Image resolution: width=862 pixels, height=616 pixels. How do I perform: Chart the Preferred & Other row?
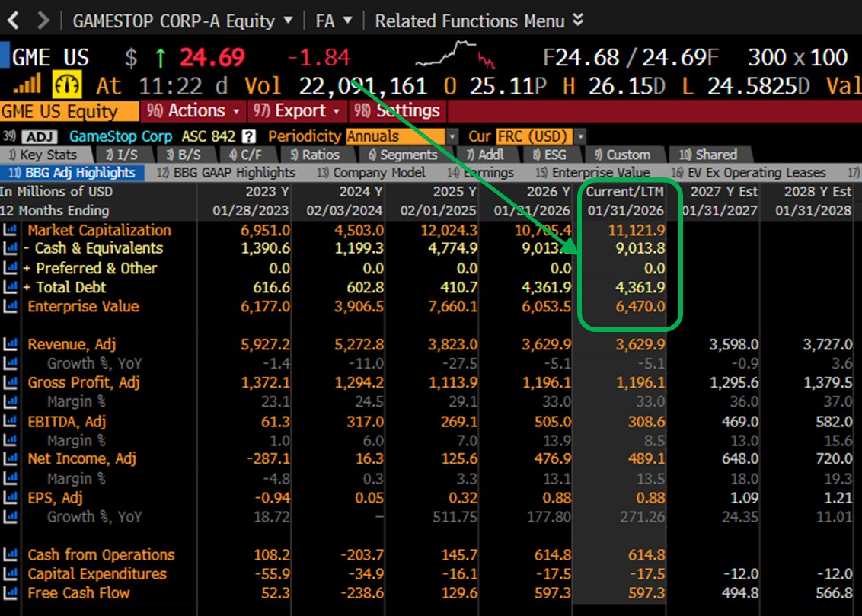point(10,268)
